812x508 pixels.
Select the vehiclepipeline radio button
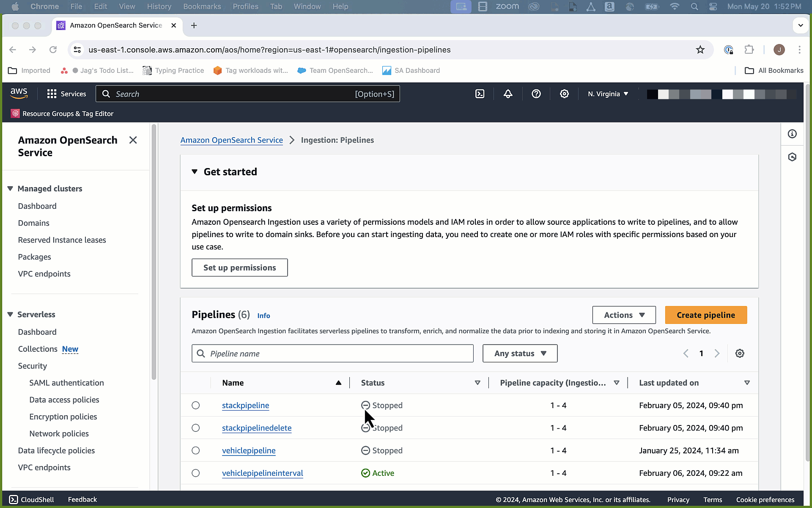pos(195,450)
